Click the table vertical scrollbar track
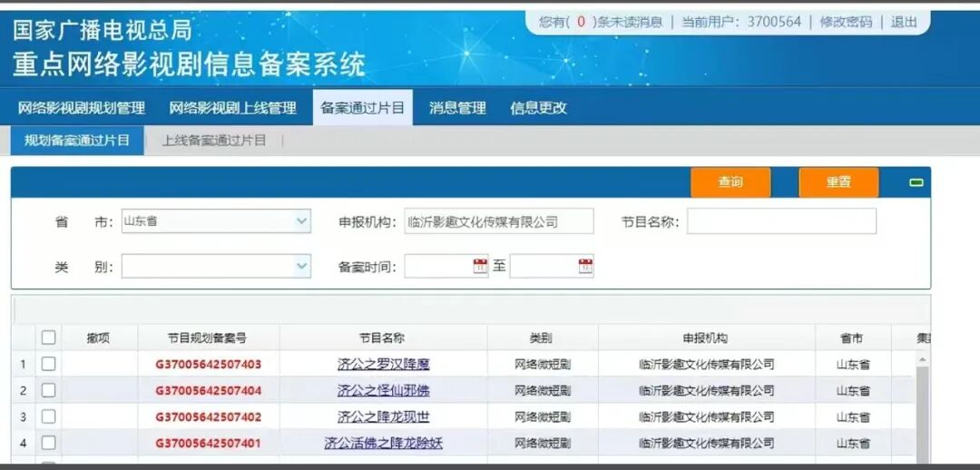Viewport: 980px width, 470px height. point(923,415)
